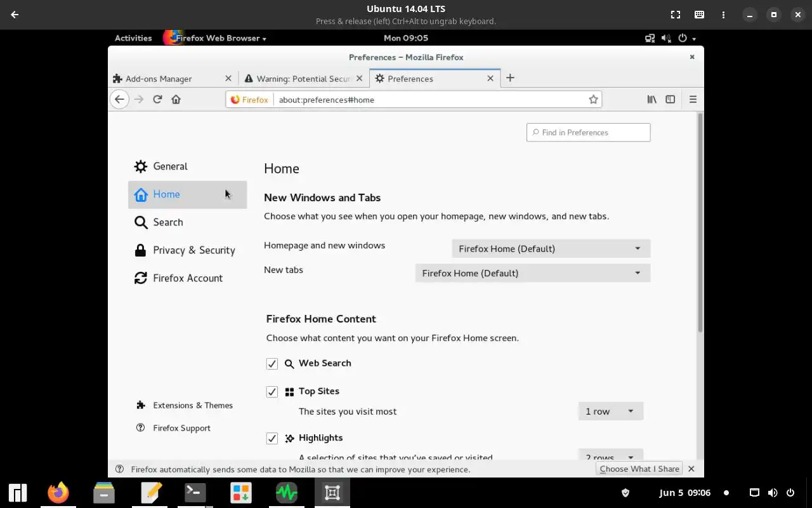812x508 pixels.
Task: Toggle the Highlights checkbox
Action: (272, 438)
